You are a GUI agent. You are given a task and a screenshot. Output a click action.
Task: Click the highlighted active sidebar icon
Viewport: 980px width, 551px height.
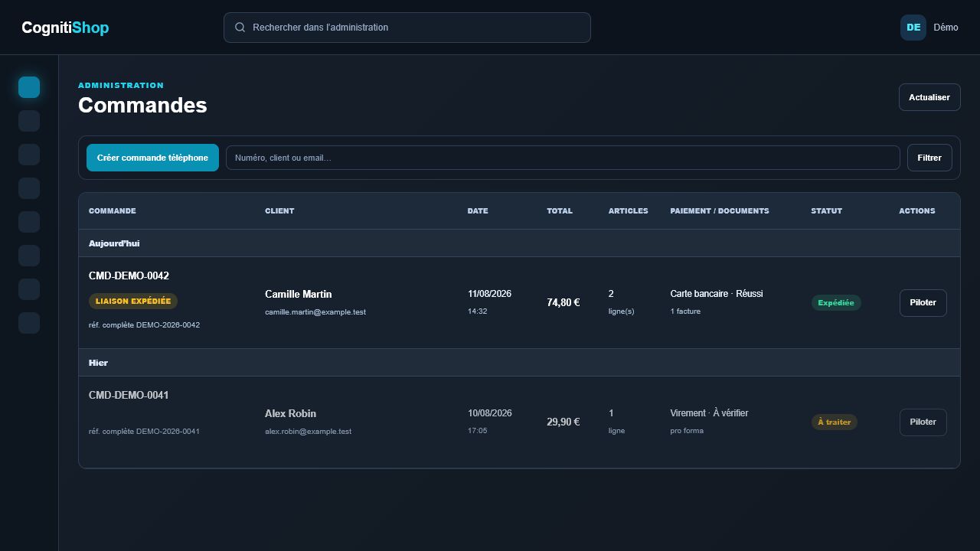point(29,87)
